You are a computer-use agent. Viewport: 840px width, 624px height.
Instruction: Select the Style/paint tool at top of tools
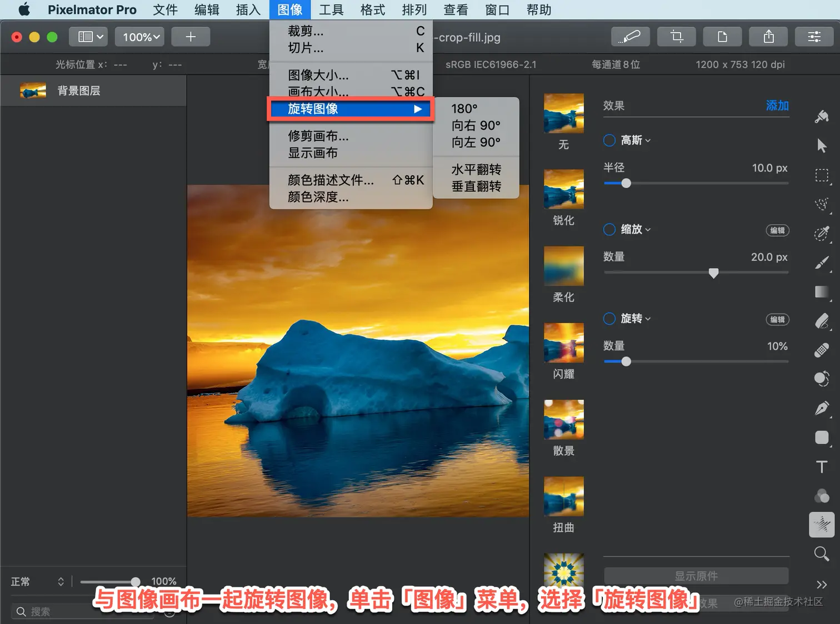822,116
